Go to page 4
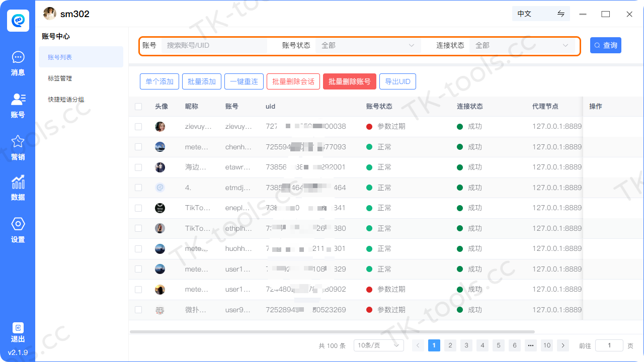Screen dimensions: 644x362 click(482, 345)
